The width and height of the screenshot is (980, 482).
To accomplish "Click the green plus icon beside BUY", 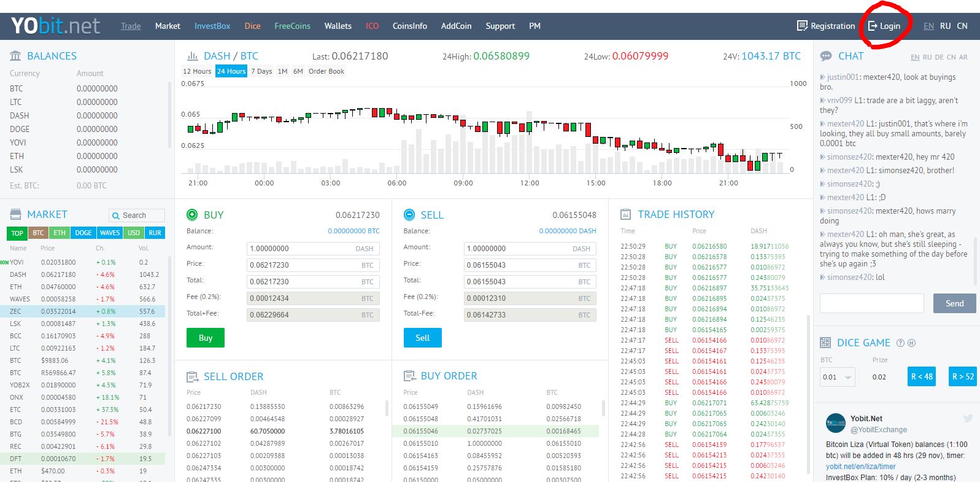I will tap(192, 215).
